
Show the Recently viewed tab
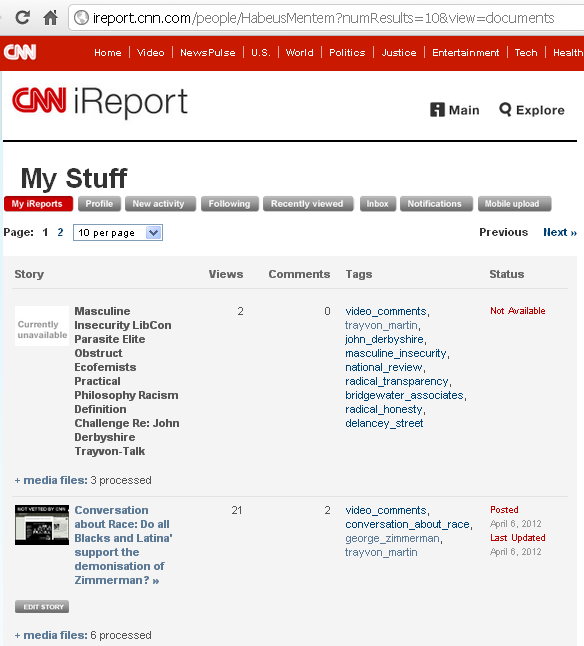coord(308,204)
